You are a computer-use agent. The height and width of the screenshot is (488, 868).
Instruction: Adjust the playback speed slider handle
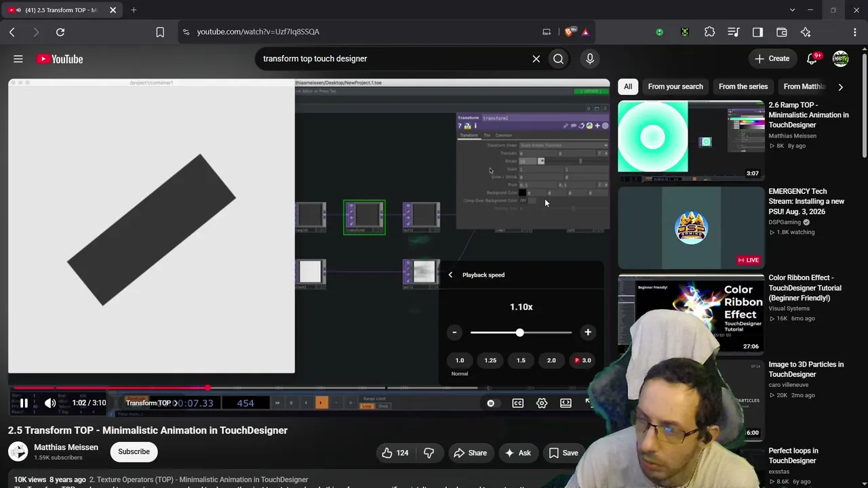519,332
